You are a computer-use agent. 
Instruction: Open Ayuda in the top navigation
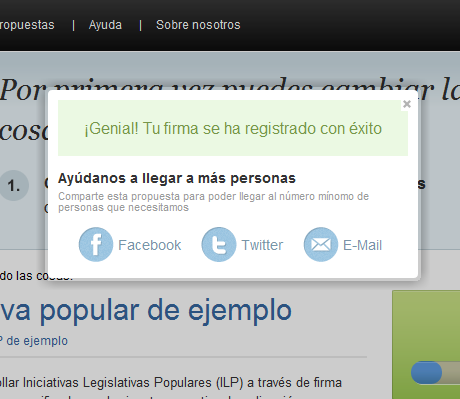coord(105,25)
